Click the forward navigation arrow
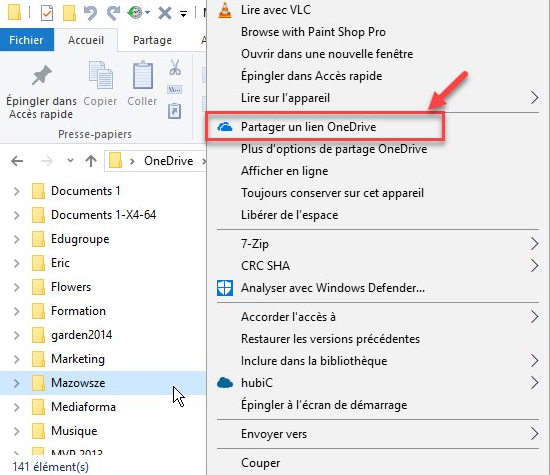Viewport: 550px width, 475px height. click(46, 161)
